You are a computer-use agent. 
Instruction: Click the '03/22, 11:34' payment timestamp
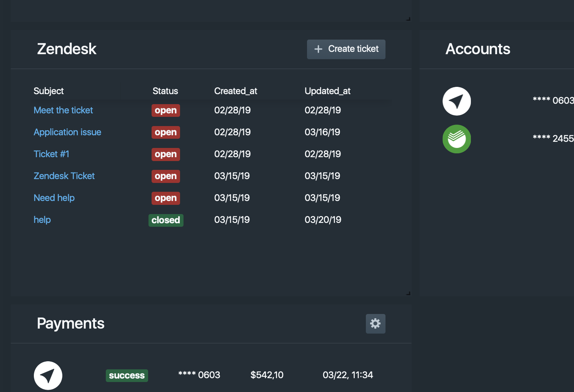(348, 375)
